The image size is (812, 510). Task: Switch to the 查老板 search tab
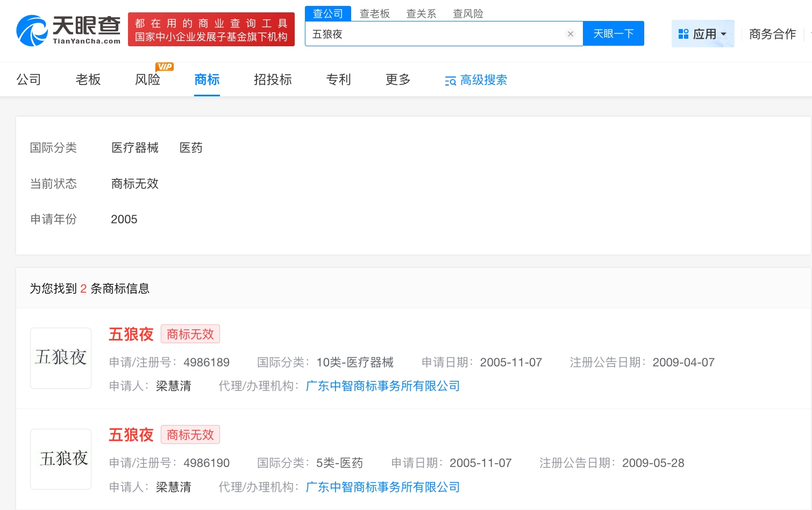pos(374,14)
